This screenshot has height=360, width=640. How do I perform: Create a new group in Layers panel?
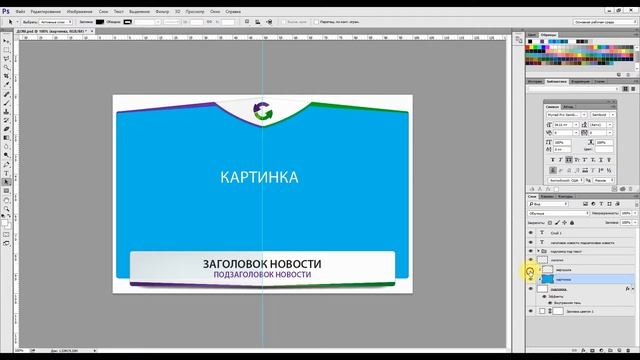[610, 350]
